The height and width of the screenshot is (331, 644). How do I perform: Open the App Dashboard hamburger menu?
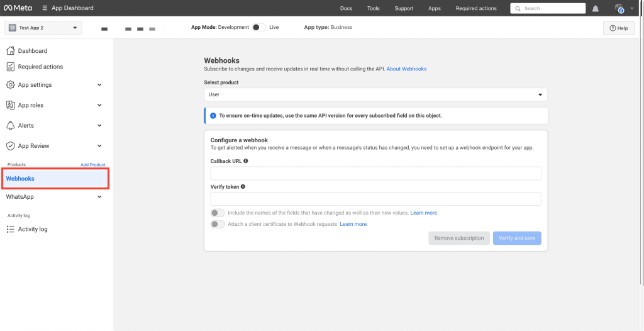[x=45, y=8]
